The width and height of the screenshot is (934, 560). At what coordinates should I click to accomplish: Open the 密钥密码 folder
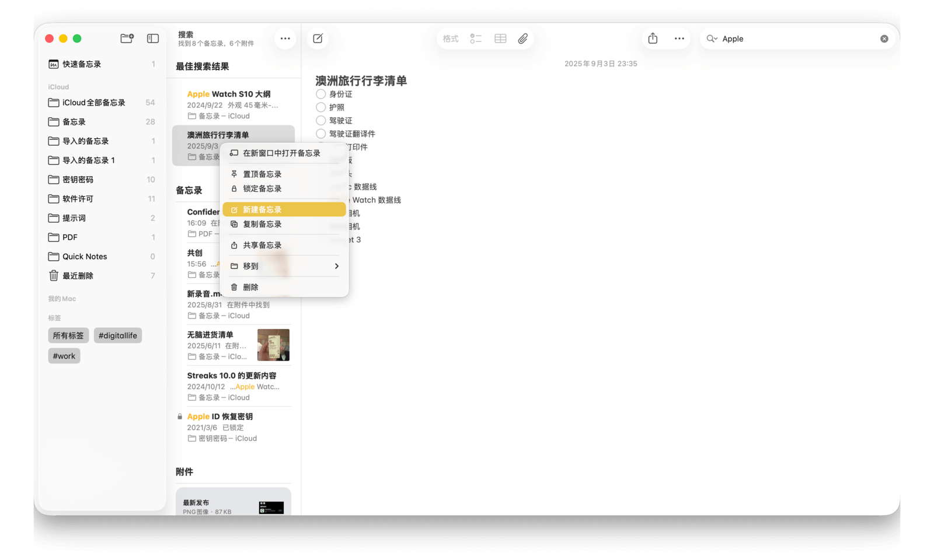click(78, 180)
